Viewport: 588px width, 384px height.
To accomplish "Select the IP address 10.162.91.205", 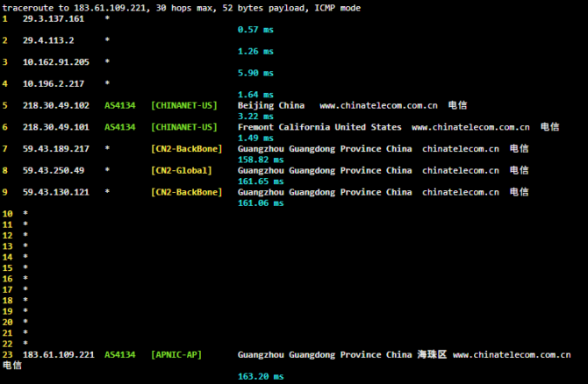I will pos(55,62).
